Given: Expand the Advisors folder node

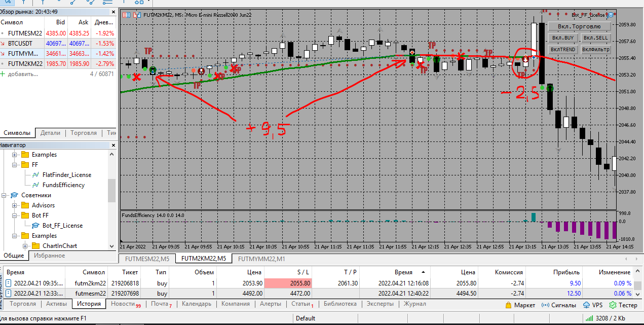Looking at the screenshot, I should [x=14, y=205].
